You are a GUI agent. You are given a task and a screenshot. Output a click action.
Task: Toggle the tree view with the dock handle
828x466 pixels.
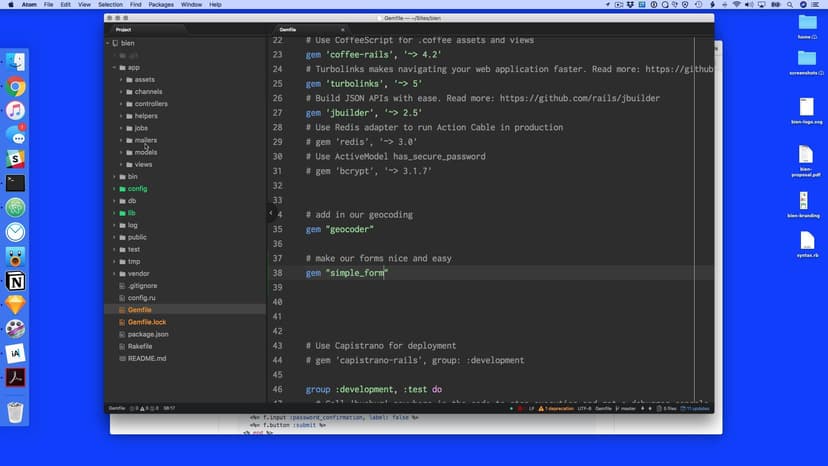pos(270,213)
